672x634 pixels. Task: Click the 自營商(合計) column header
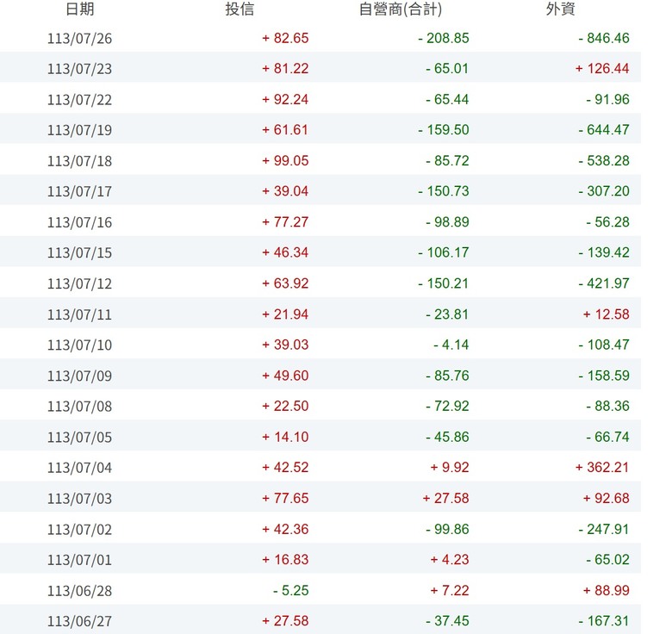[401, 9]
